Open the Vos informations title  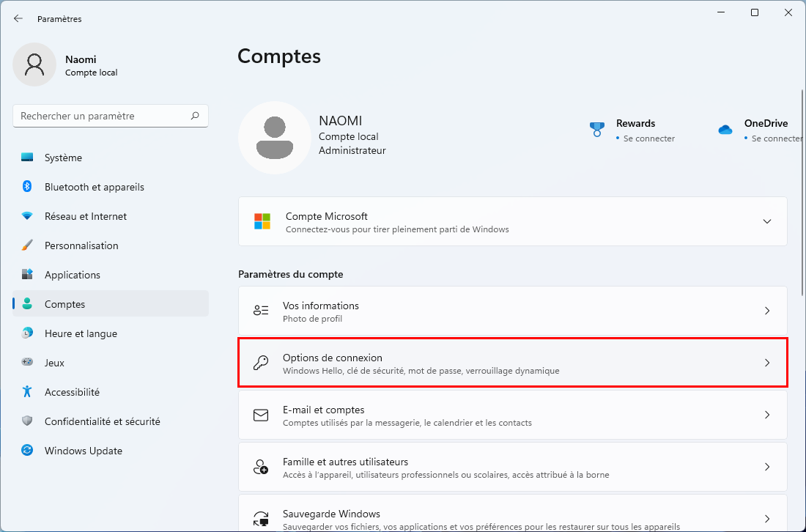click(321, 306)
